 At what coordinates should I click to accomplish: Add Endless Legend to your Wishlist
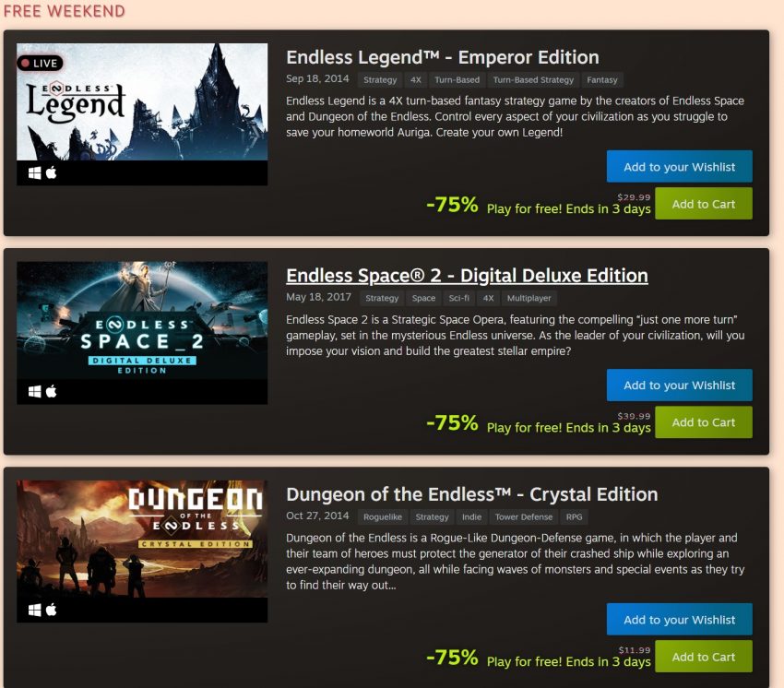pyautogui.click(x=679, y=167)
